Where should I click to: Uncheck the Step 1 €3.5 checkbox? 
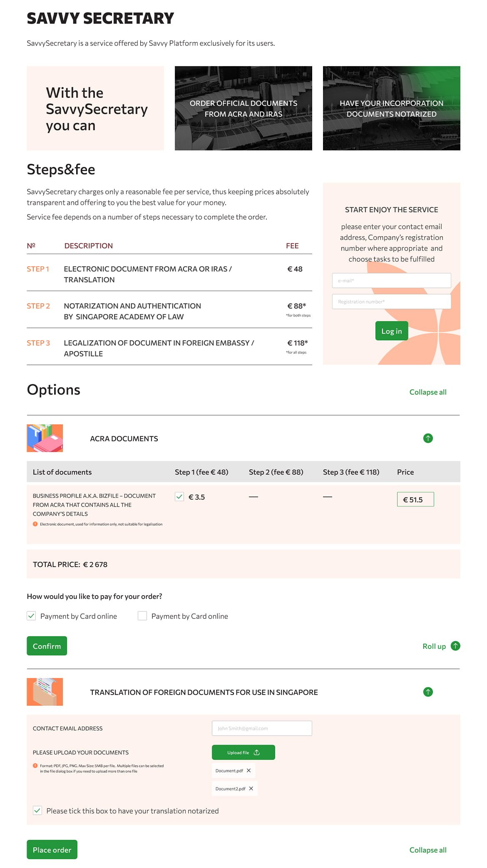coord(179,497)
